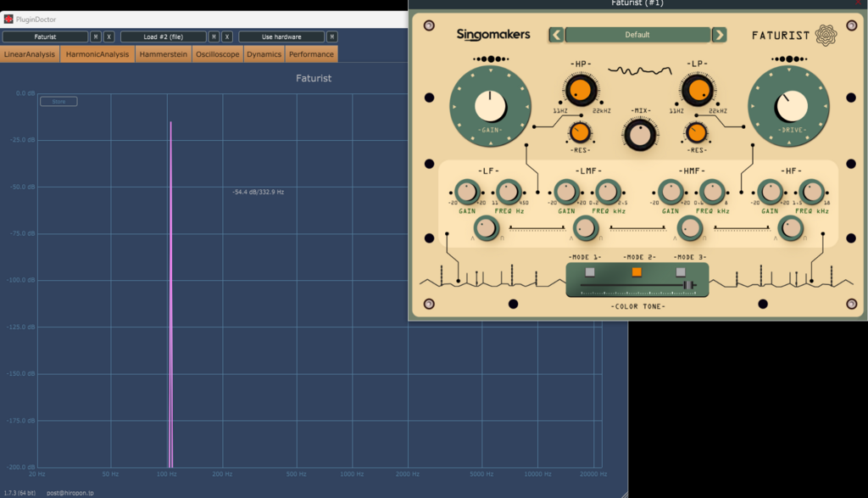Select Mode 1 color tone
868x498 pixels.
click(x=590, y=272)
